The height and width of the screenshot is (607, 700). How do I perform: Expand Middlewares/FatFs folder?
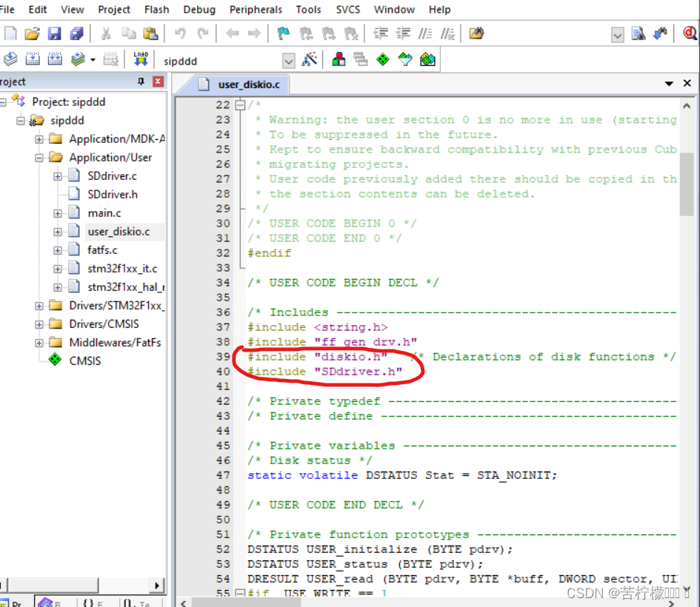click(x=39, y=343)
